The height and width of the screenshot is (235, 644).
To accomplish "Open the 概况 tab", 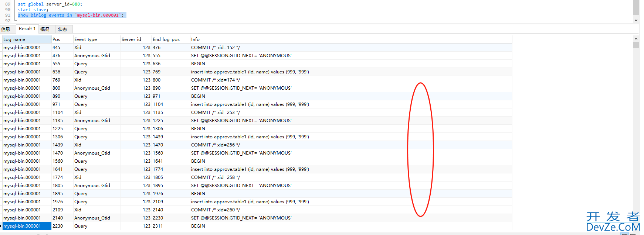I will pos(45,29).
